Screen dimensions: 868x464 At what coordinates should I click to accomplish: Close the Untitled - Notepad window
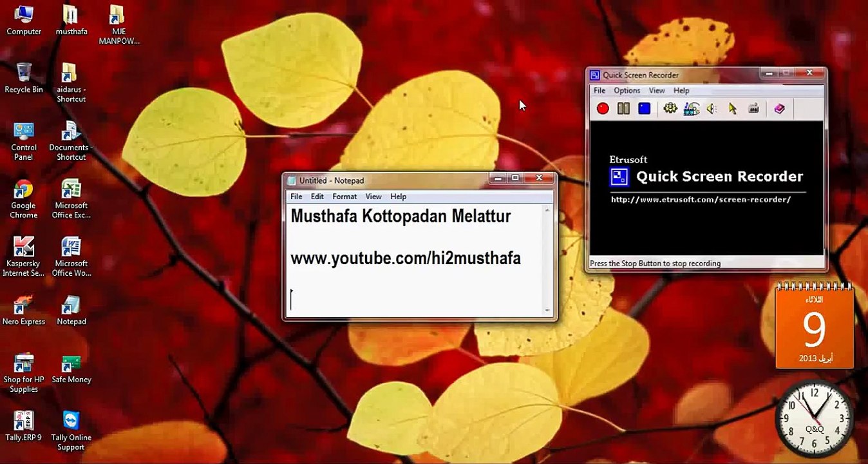tap(539, 179)
